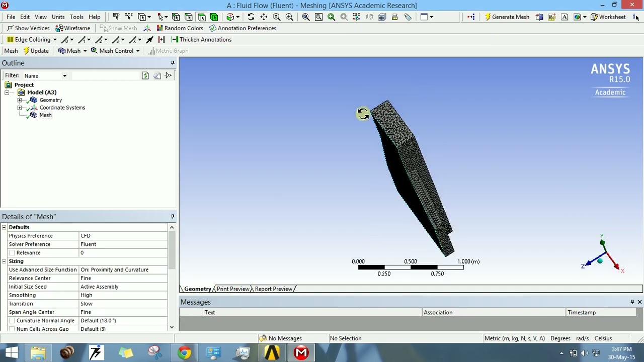Open the Mesh dropdown in toolbar
This screenshot has height=362, width=644.
tap(72, 51)
